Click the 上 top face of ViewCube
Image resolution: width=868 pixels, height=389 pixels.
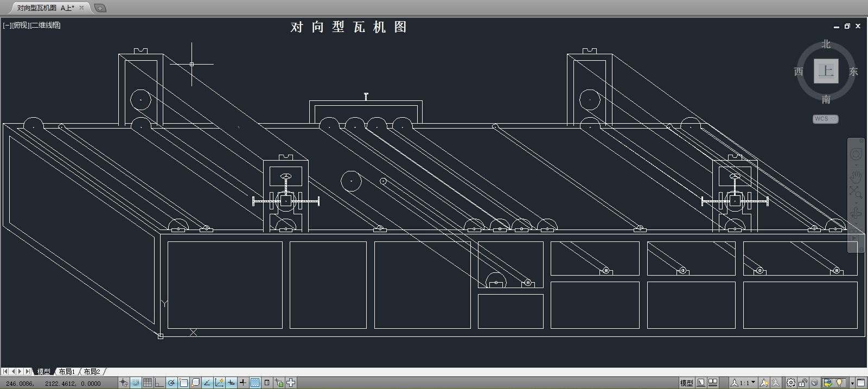pyautogui.click(x=826, y=71)
